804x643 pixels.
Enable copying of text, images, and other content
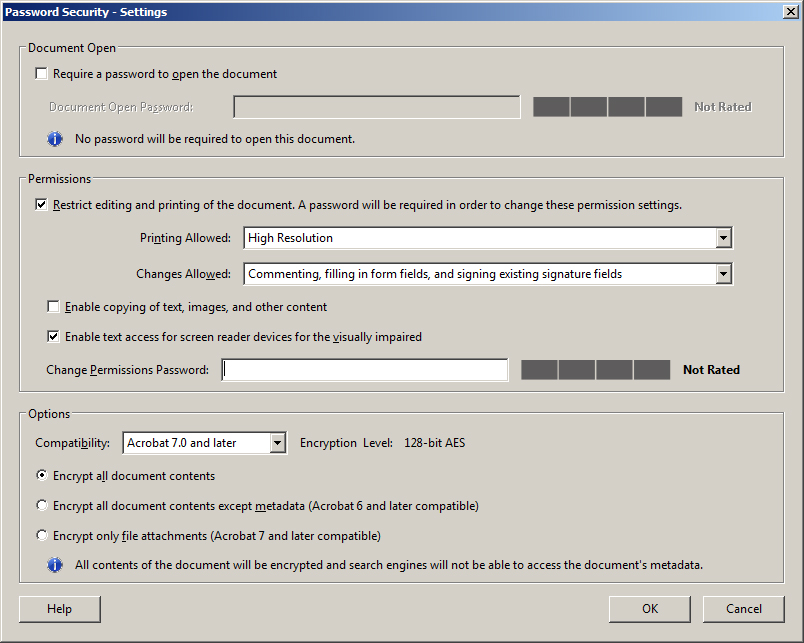click(x=53, y=306)
